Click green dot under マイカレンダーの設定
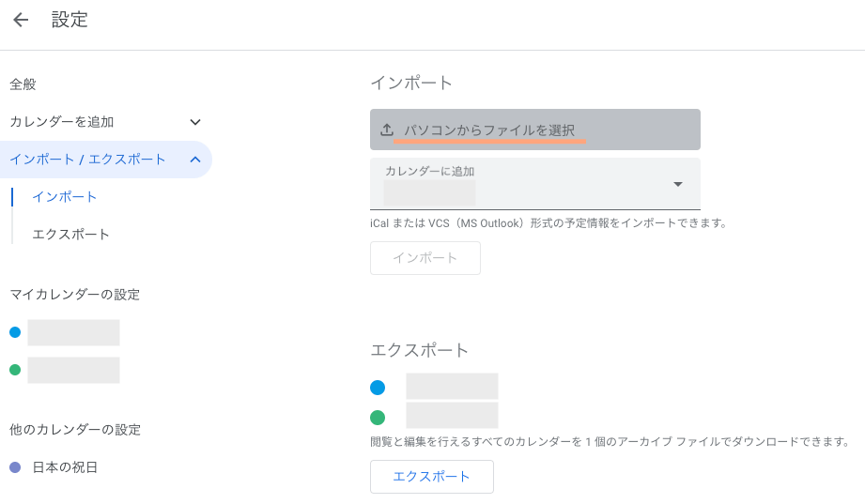The width and height of the screenshot is (865, 504). click(14, 370)
